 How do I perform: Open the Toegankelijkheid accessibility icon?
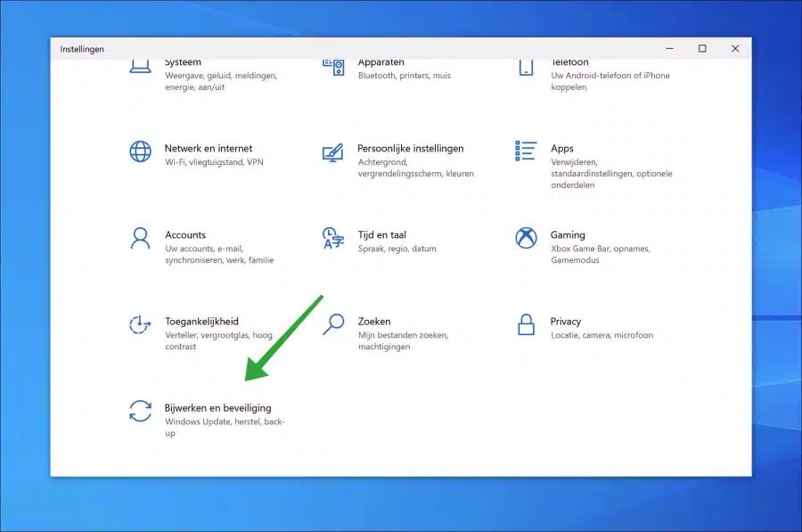click(x=140, y=324)
